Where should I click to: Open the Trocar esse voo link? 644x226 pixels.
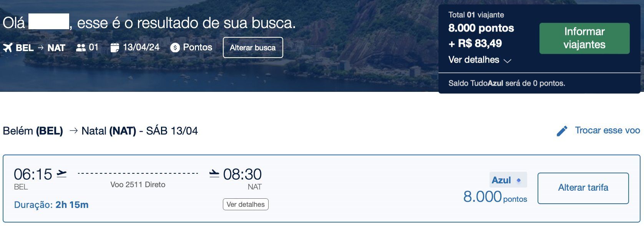pyautogui.click(x=607, y=130)
